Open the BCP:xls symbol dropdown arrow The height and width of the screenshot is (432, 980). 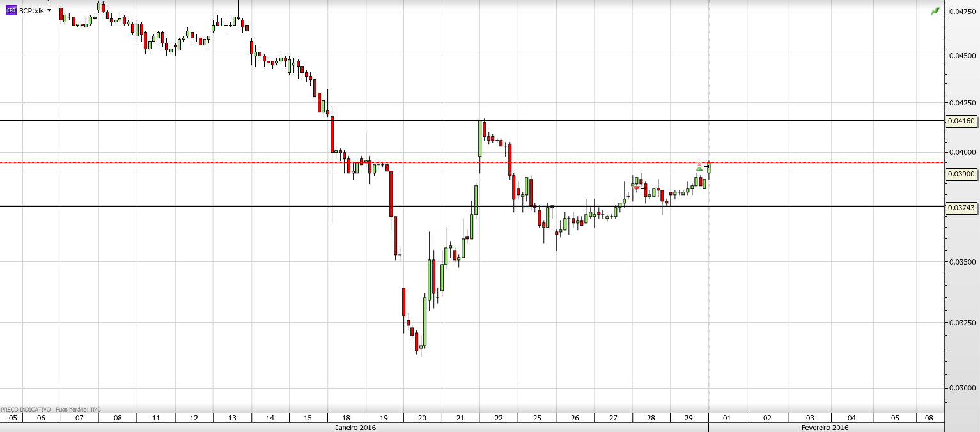point(49,10)
